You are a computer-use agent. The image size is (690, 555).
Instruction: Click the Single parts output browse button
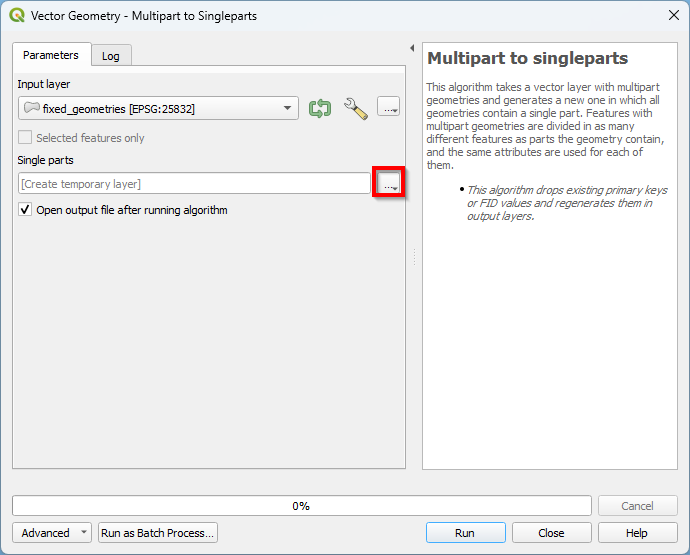coord(389,183)
